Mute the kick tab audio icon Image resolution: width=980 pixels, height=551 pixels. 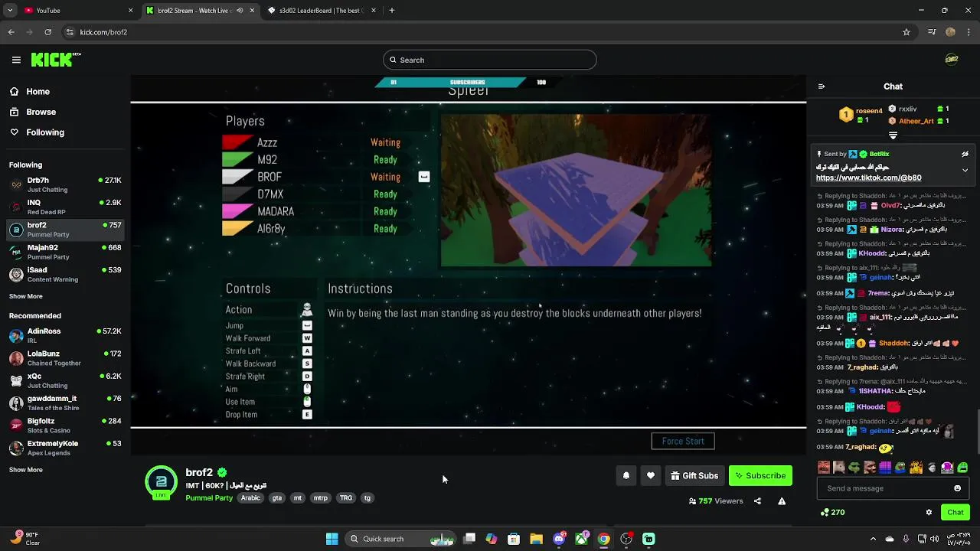point(240,11)
